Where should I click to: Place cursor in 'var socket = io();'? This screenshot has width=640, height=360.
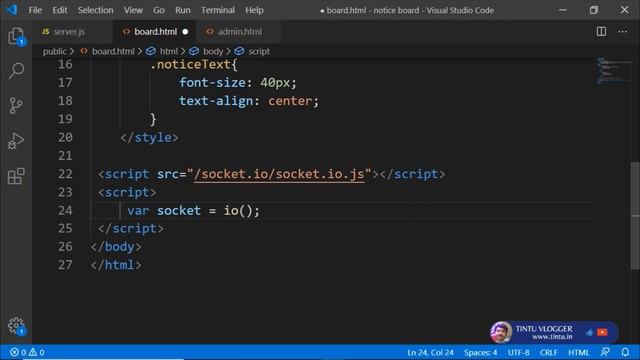[x=193, y=211]
